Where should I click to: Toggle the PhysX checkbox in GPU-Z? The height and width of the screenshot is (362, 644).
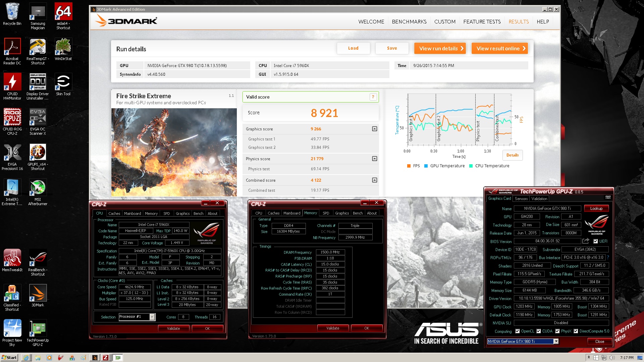[x=557, y=331]
